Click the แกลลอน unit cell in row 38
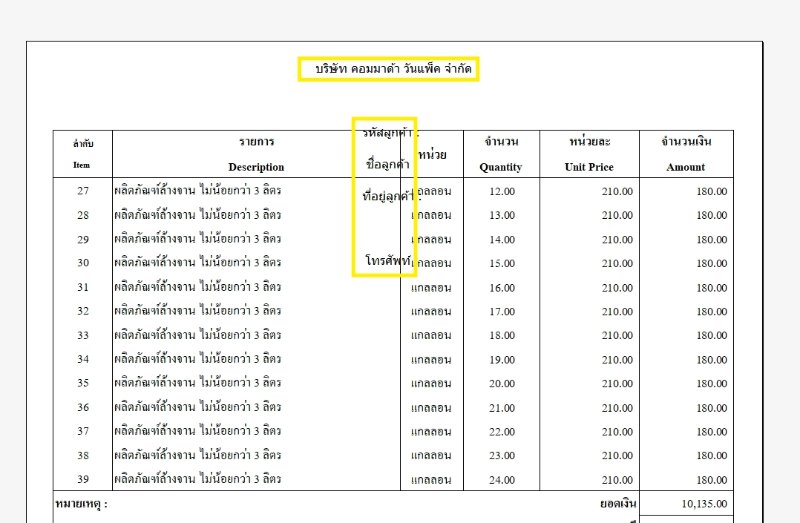 click(x=431, y=455)
